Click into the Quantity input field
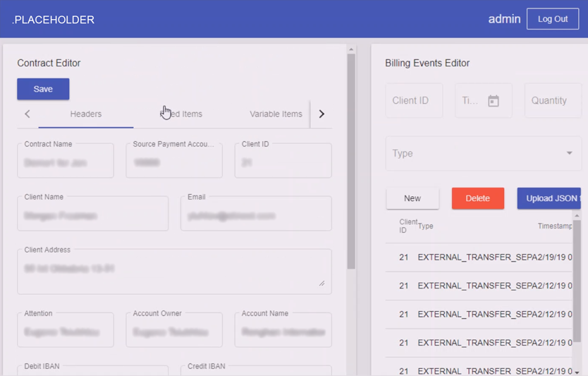Image resolution: width=588 pixels, height=376 pixels. [x=551, y=101]
